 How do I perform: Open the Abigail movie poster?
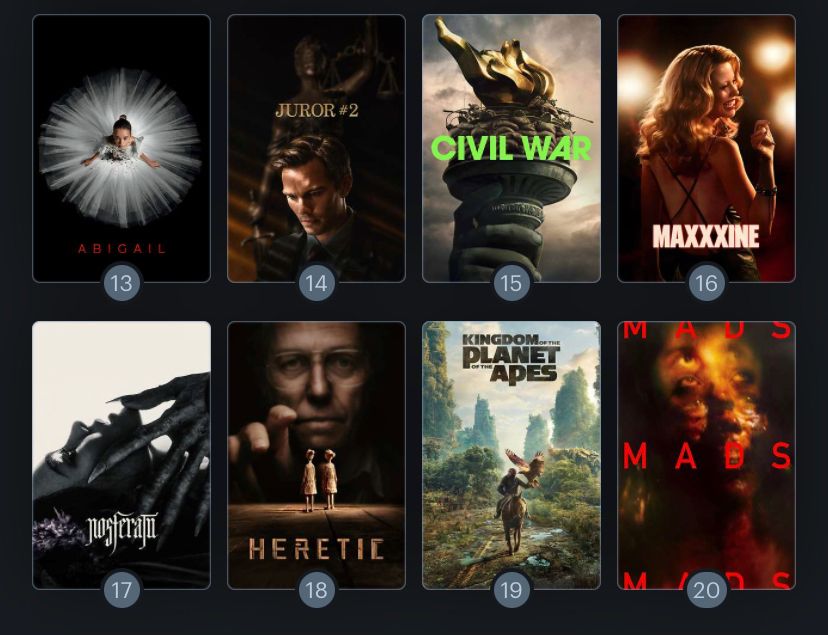pyautogui.click(x=121, y=148)
